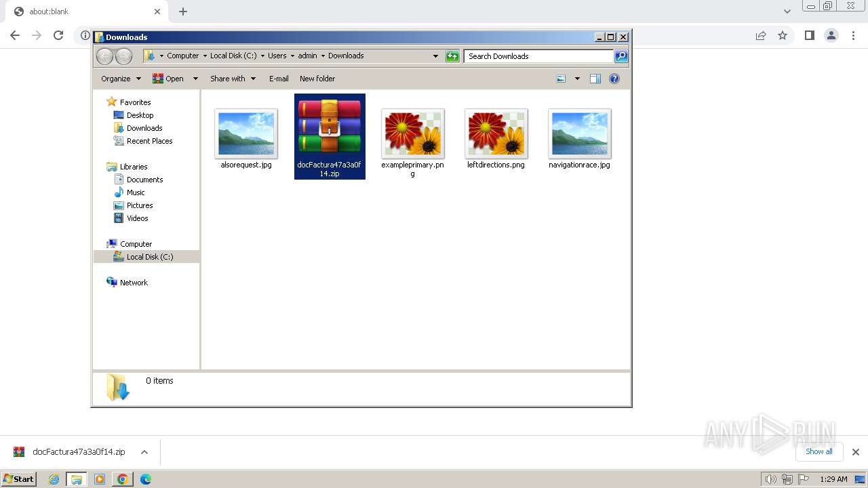868x488 pixels.
Task: Close the Chrome downloads bar
Action: 855,452
